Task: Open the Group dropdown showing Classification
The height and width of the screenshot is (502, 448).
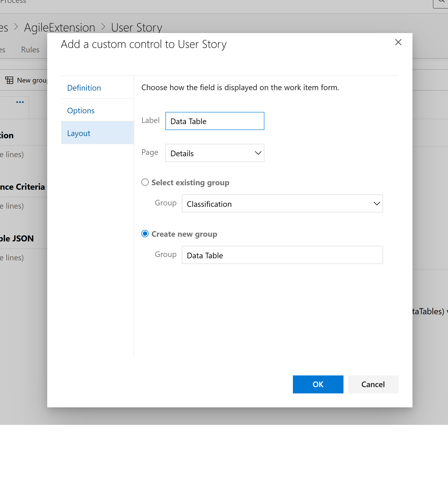Action: [x=282, y=204]
